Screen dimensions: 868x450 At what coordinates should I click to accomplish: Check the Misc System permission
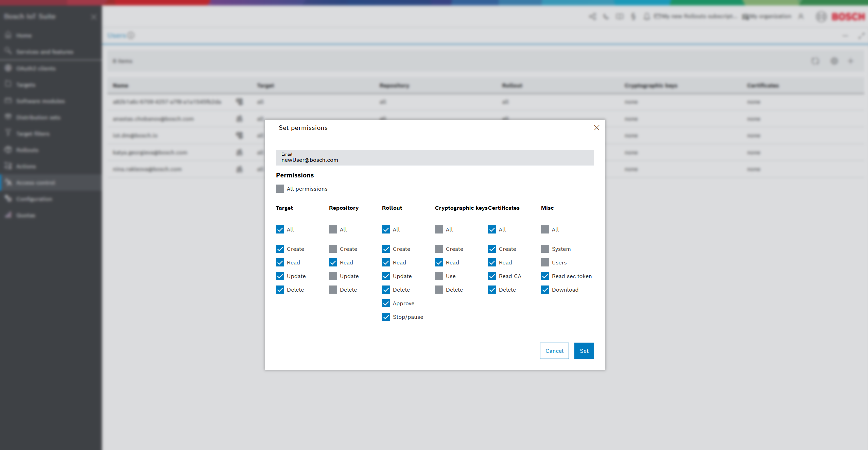tap(545, 249)
